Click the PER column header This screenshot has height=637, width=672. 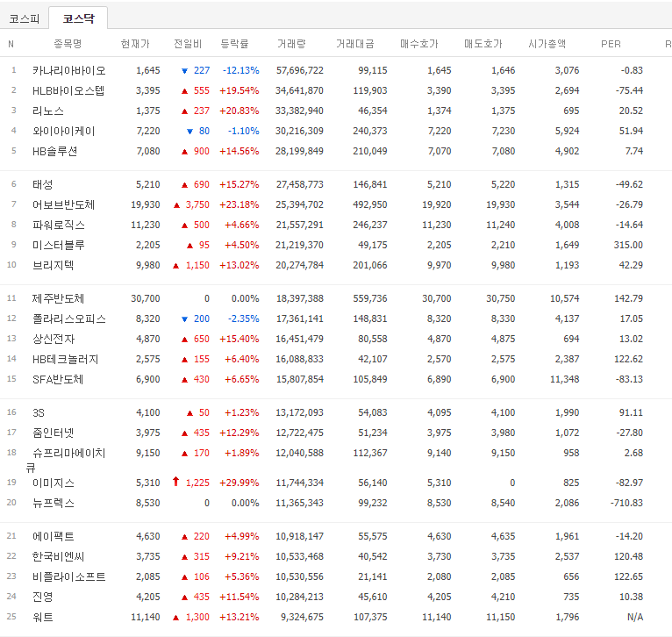tap(611, 44)
